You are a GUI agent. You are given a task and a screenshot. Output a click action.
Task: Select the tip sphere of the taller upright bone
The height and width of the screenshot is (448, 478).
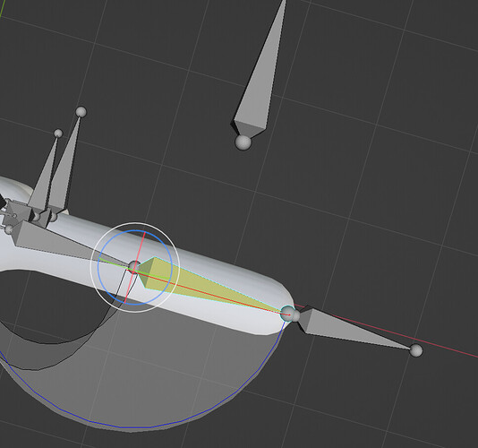(81, 112)
